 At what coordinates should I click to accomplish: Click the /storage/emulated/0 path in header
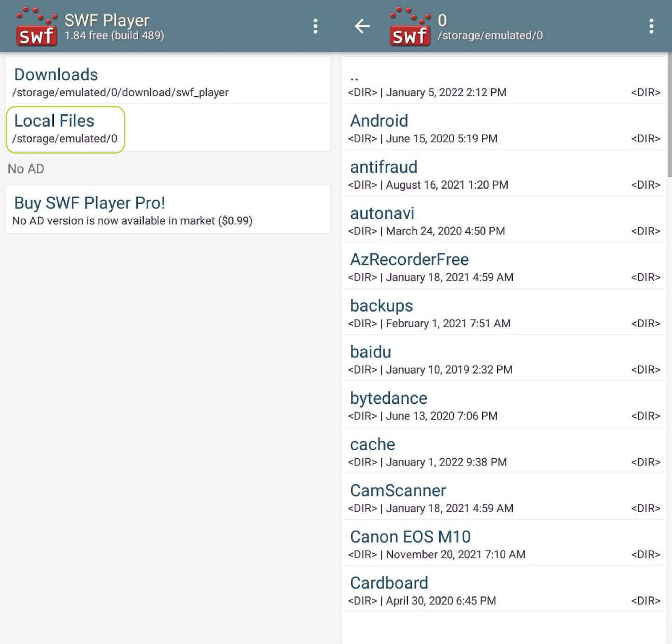point(490,36)
